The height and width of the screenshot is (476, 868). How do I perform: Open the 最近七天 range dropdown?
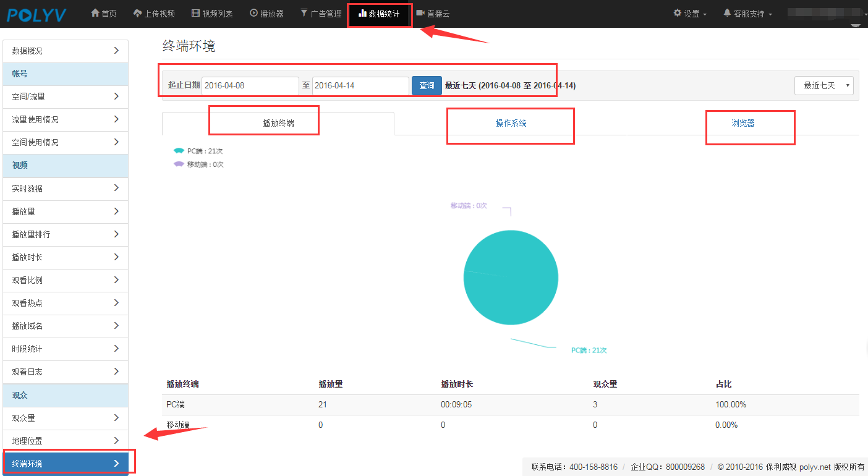[x=823, y=86]
